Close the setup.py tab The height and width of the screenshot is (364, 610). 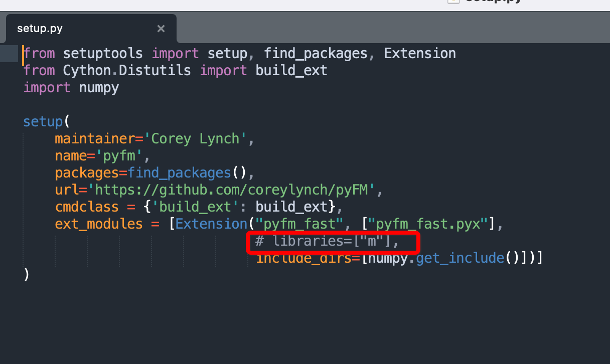click(161, 29)
